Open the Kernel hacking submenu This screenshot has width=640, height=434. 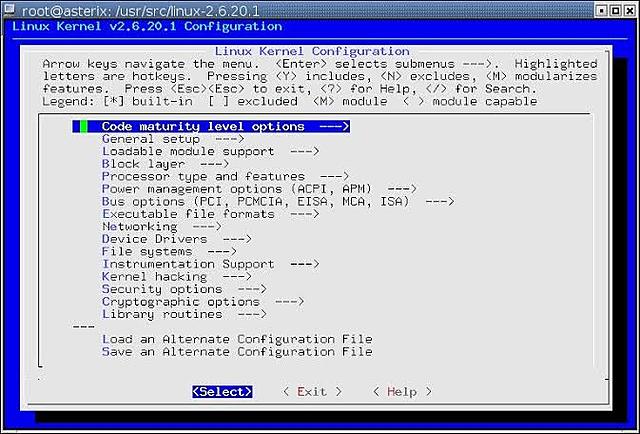pyautogui.click(x=177, y=277)
